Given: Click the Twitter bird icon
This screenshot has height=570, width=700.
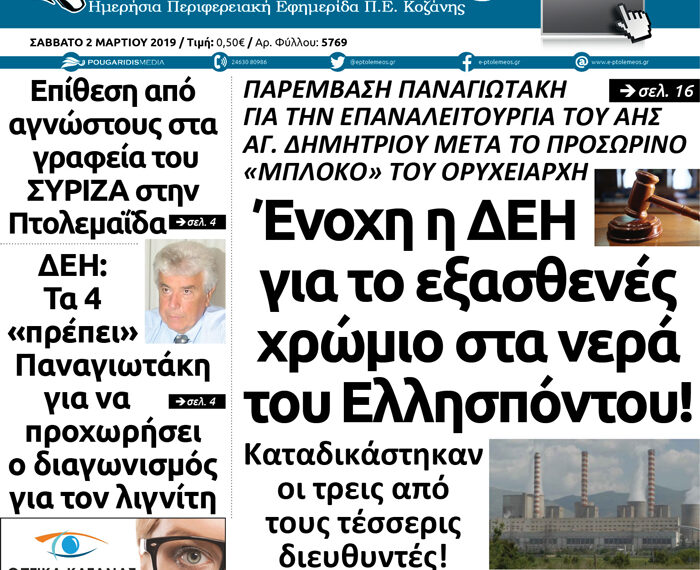Looking at the screenshot, I should pyautogui.click(x=338, y=62).
